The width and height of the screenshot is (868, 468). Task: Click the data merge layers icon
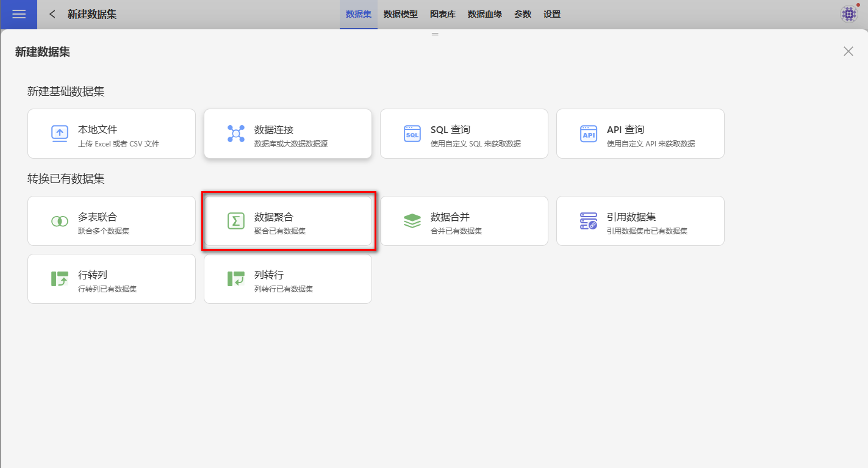tap(412, 221)
